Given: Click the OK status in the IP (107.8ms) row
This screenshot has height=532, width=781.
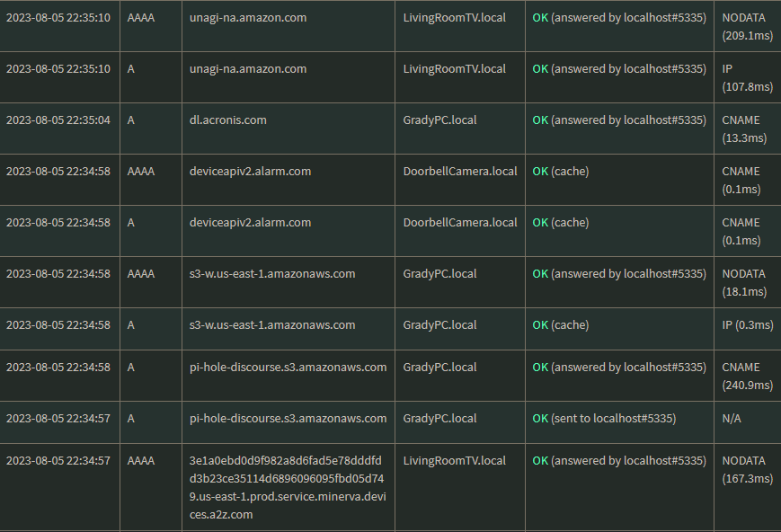Looking at the screenshot, I should click(619, 69).
